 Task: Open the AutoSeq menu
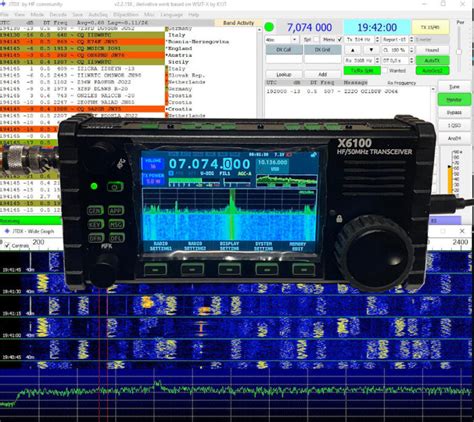(98, 15)
